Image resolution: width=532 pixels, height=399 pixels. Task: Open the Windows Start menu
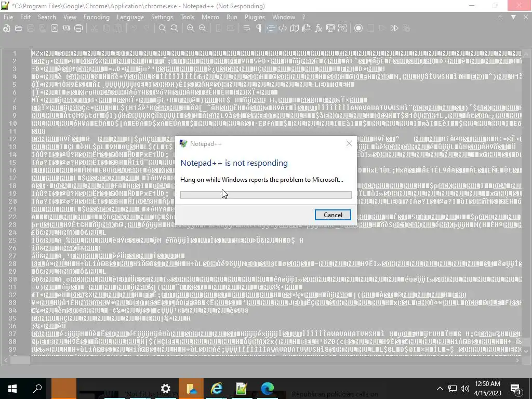point(12,389)
